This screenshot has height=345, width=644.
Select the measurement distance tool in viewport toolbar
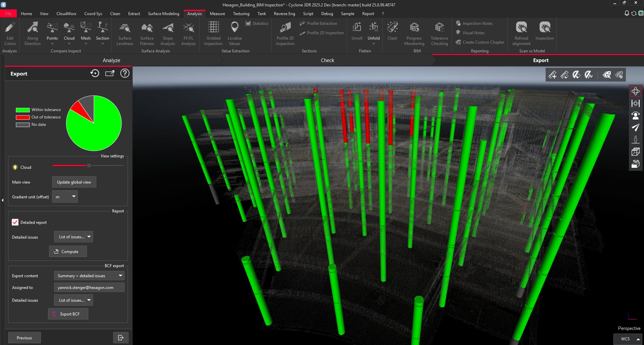(552, 75)
